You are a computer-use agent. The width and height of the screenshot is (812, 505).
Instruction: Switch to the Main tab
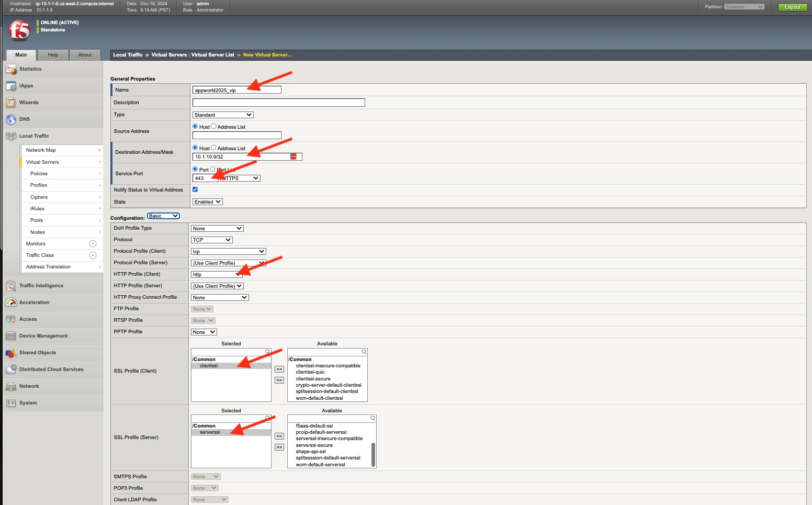[x=21, y=55]
